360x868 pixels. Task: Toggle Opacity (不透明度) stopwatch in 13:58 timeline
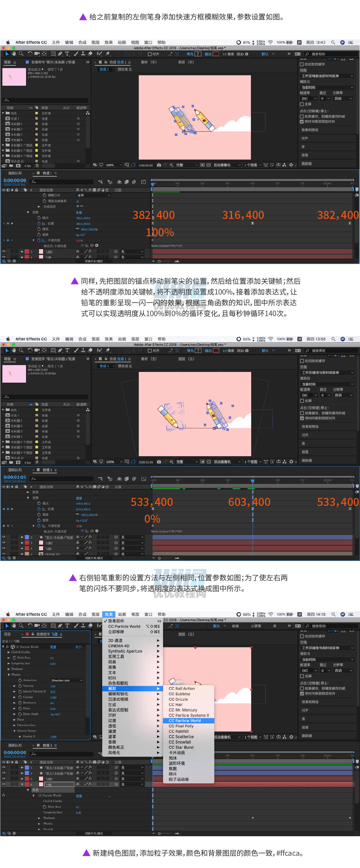point(39,526)
